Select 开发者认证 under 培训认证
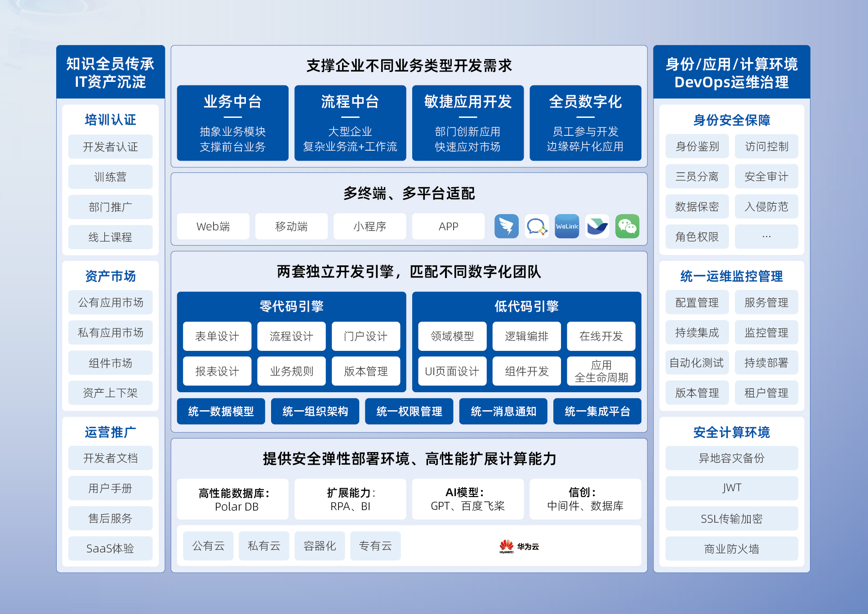 [x=110, y=147]
